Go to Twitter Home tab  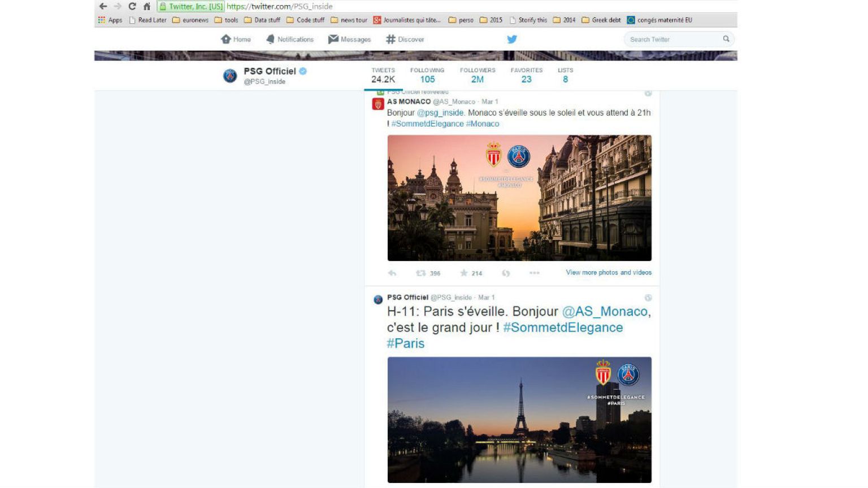tap(236, 39)
